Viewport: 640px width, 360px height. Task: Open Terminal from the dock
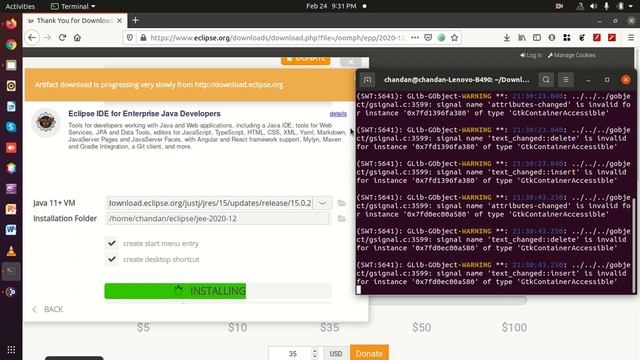11,271
